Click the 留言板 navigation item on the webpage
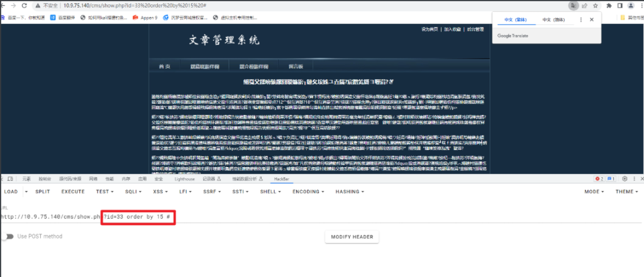The image size is (644, 277). (x=296, y=67)
